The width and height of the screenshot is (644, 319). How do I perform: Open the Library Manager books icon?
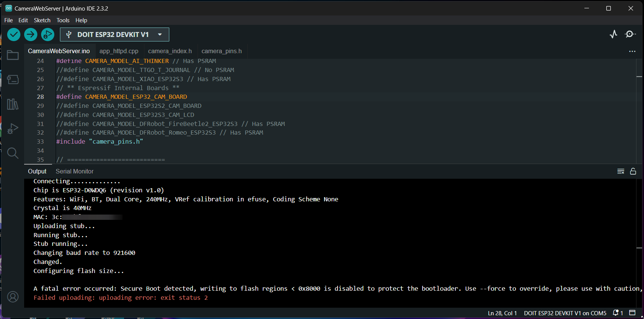tap(13, 104)
